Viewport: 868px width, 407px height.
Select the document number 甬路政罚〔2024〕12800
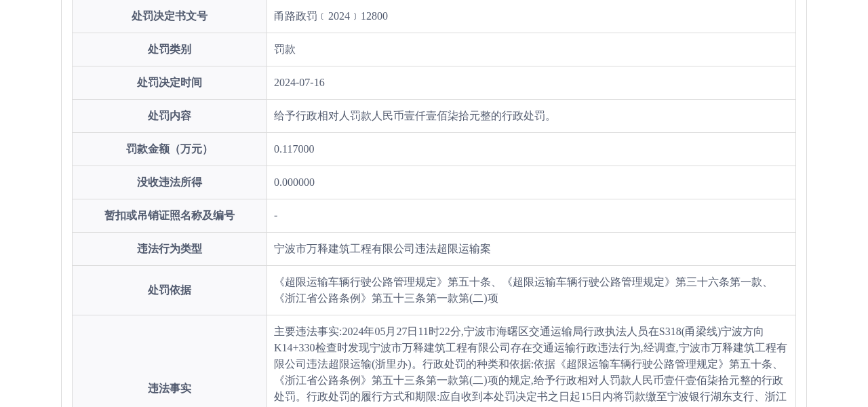pos(331,16)
